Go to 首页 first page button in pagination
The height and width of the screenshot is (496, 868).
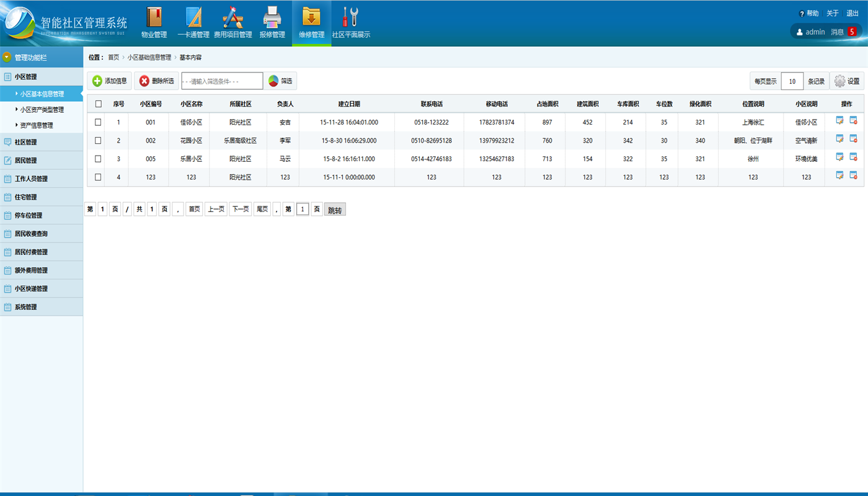(x=195, y=210)
